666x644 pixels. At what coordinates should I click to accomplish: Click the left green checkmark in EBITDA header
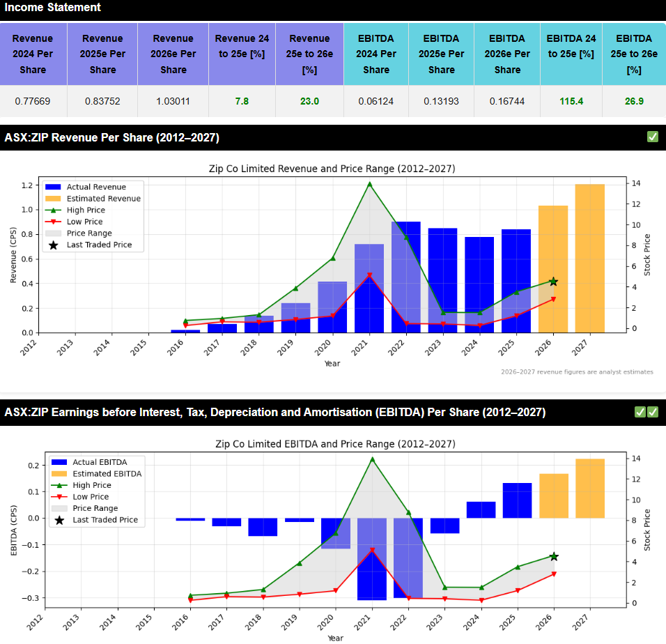tap(640, 412)
